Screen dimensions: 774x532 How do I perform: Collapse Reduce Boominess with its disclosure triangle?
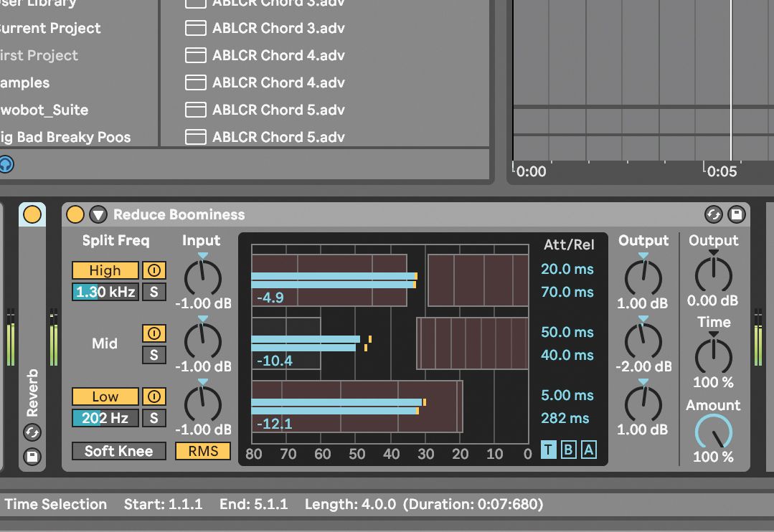pos(98,214)
